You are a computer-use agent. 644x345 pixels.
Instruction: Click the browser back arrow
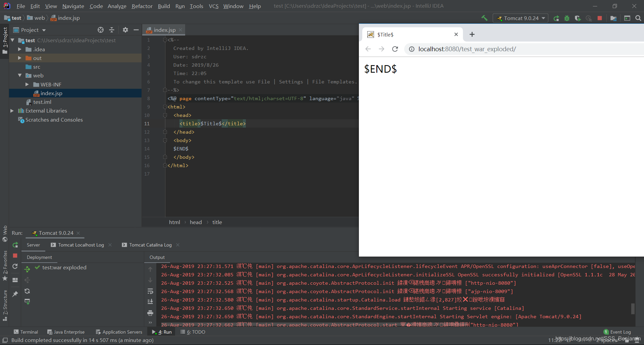(368, 49)
